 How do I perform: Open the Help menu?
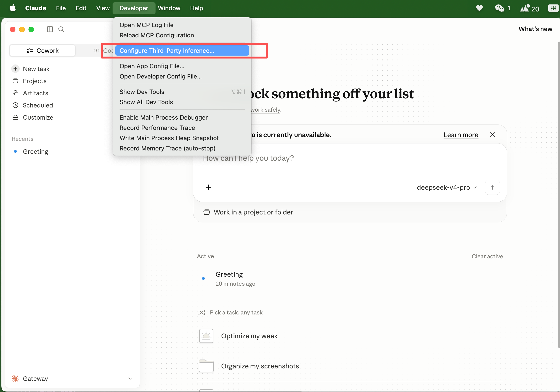[196, 8]
